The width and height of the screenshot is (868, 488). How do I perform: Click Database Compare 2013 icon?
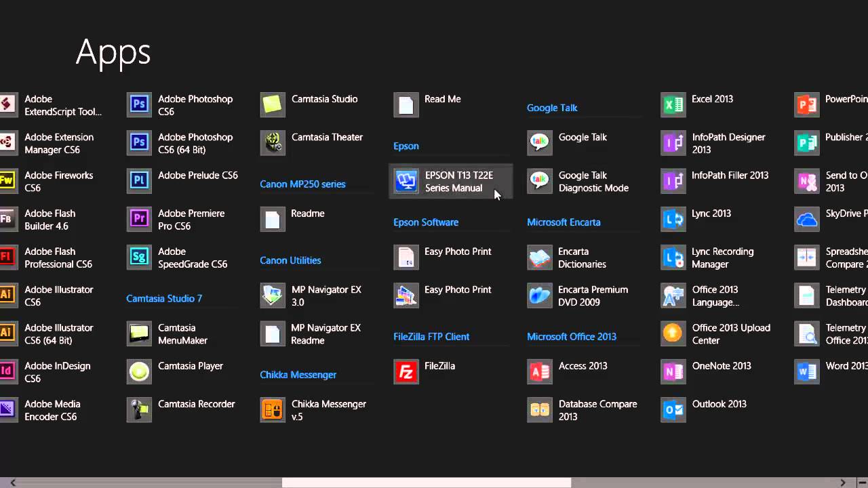(540, 410)
